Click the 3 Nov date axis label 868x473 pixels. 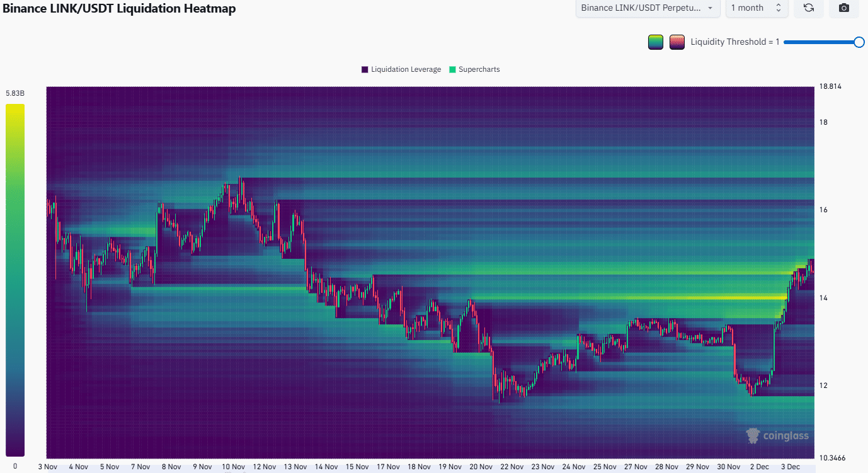(49, 467)
